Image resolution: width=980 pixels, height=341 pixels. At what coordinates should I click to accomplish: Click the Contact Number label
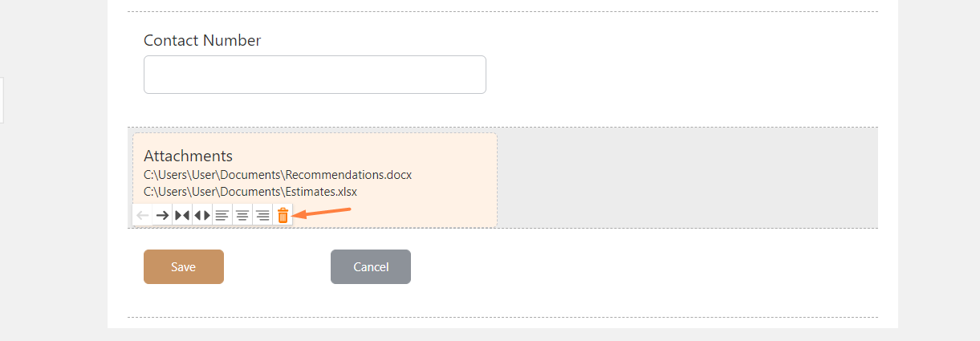202,40
